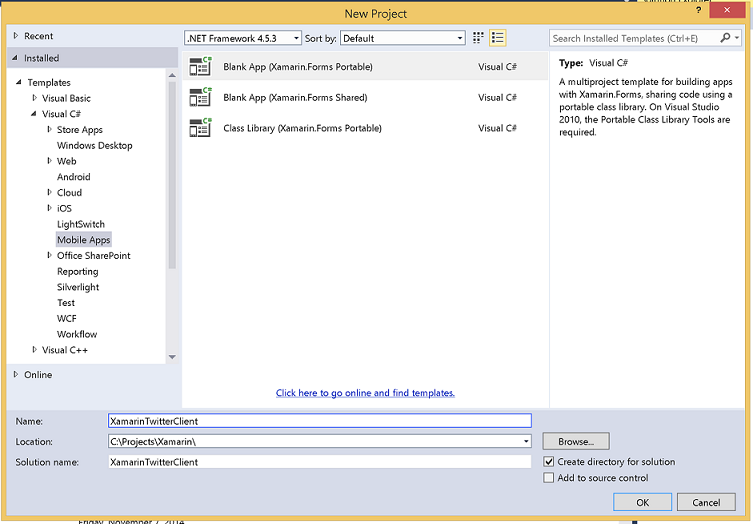The height and width of the screenshot is (524, 753).
Task: Switch to small icons view
Action: pyautogui.click(x=478, y=38)
